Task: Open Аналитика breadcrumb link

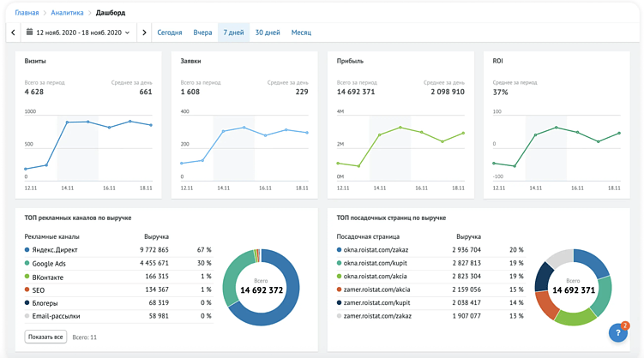Action: click(x=68, y=14)
